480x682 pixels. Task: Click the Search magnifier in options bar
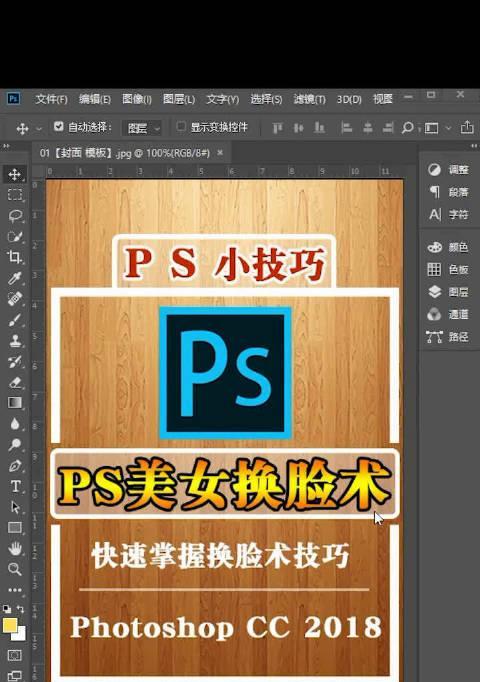407,127
